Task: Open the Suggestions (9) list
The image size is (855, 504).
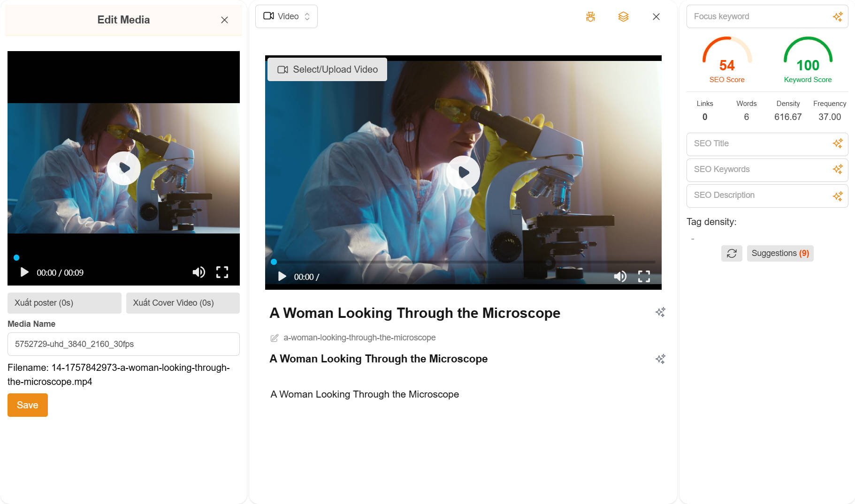Action: pyautogui.click(x=780, y=253)
